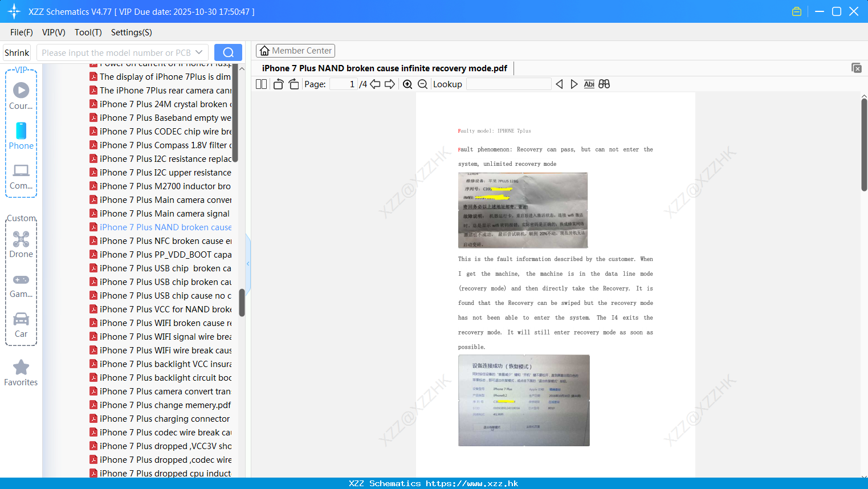This screenshot has height=489, width=868.
Task: Open the File(F) menu
Action: pos(22,32)
